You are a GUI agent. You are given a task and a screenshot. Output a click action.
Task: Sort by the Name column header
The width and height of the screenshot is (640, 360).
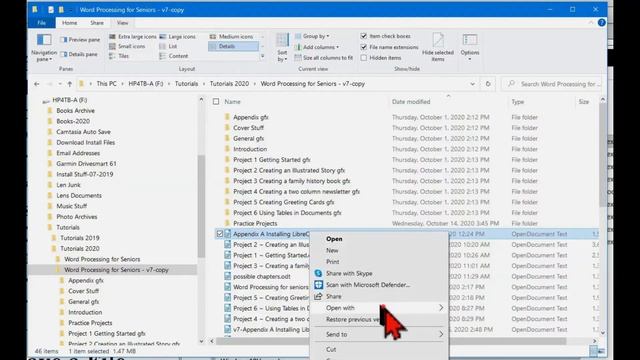point(232,102)
